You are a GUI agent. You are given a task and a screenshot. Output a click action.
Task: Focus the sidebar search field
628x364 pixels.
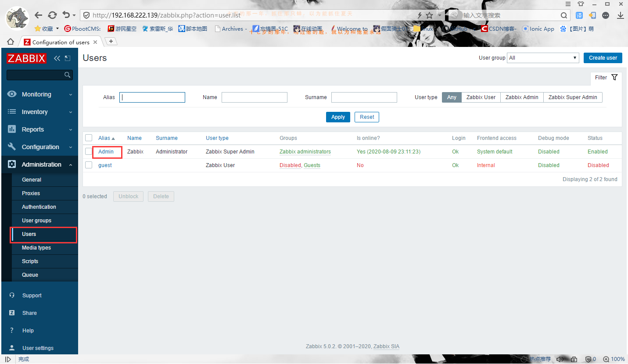pyautogui.click(x=39, y=75)
